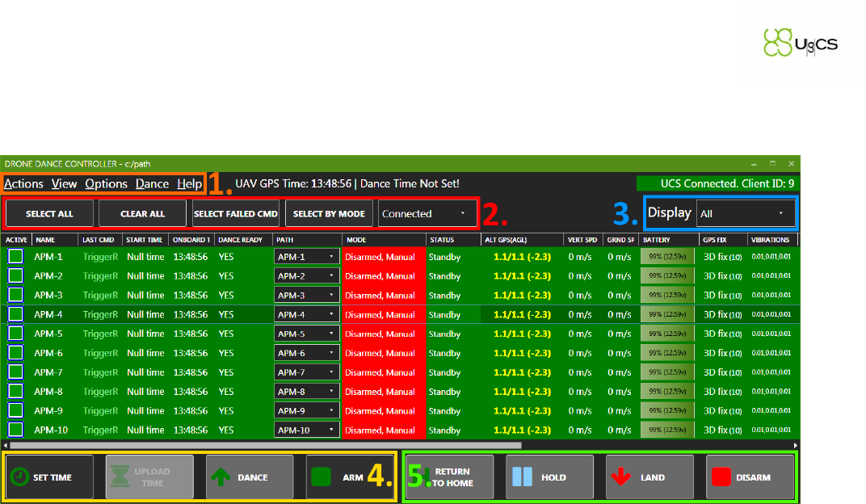
Task: Click the battery bar for APM-1
Action: (667, 257)
